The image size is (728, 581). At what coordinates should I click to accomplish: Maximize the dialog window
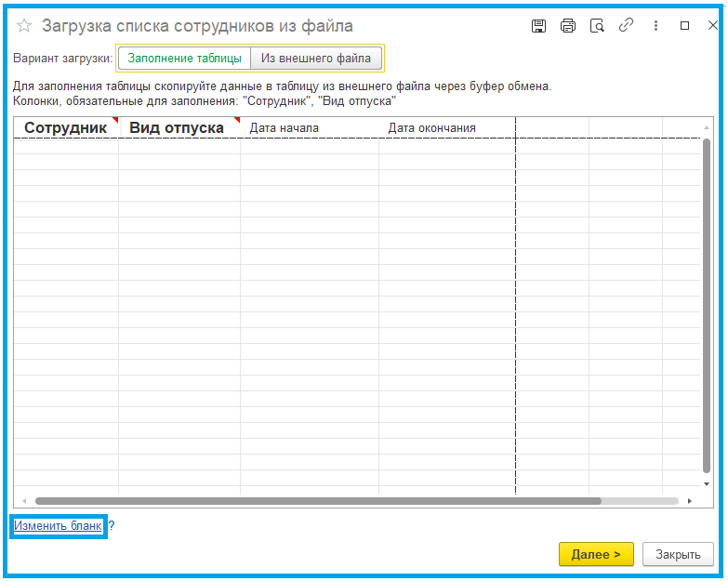point(685,26)
